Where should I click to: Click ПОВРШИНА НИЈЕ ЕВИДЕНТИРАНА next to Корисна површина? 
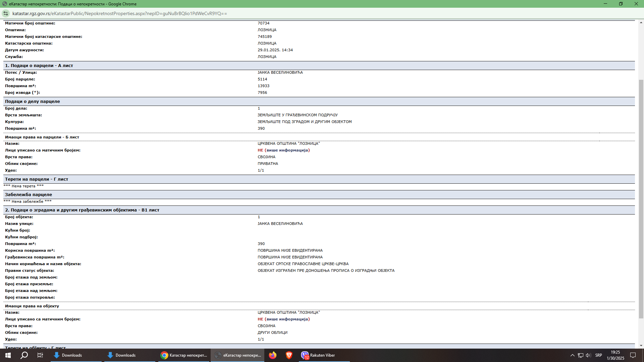(x=290, y=251)
